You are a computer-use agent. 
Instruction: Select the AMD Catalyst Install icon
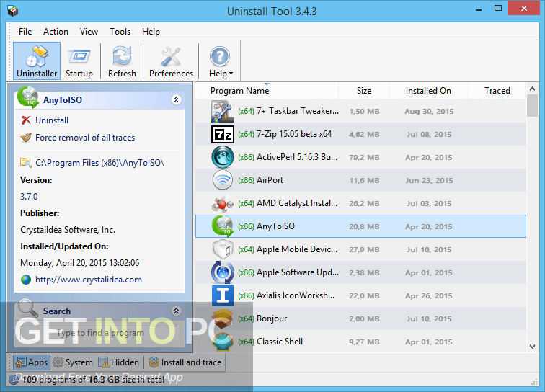pos(222,203)
